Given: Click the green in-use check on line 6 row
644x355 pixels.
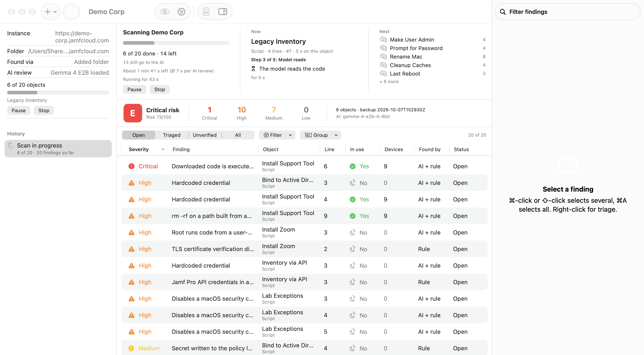Looking at the screenshot, I should 352,166.
